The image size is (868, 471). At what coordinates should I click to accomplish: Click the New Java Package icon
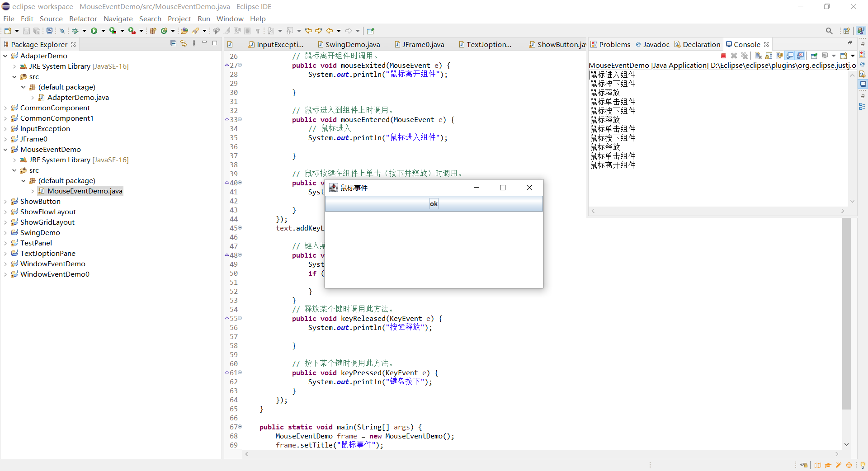tap(153, 31)
